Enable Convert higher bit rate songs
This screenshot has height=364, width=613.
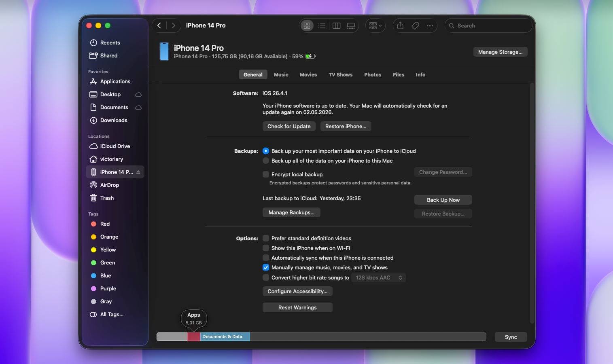tap(266, 277)
